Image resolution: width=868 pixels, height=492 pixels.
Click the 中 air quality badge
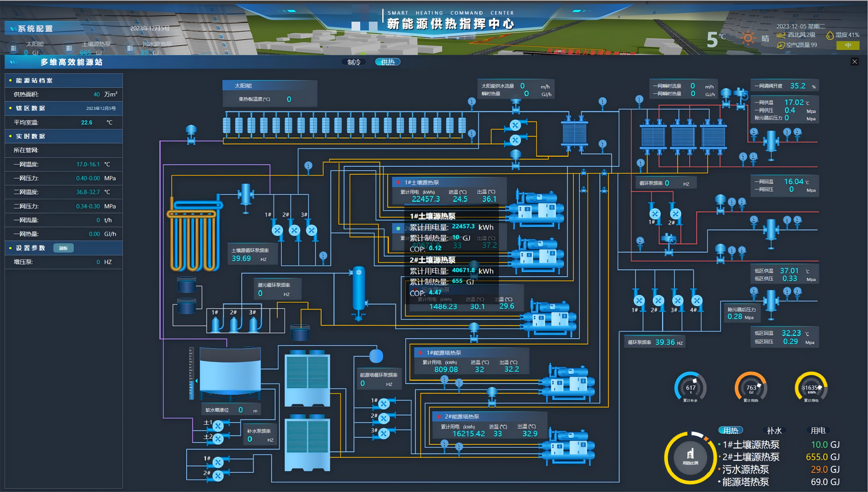click(x=848, y=45)
